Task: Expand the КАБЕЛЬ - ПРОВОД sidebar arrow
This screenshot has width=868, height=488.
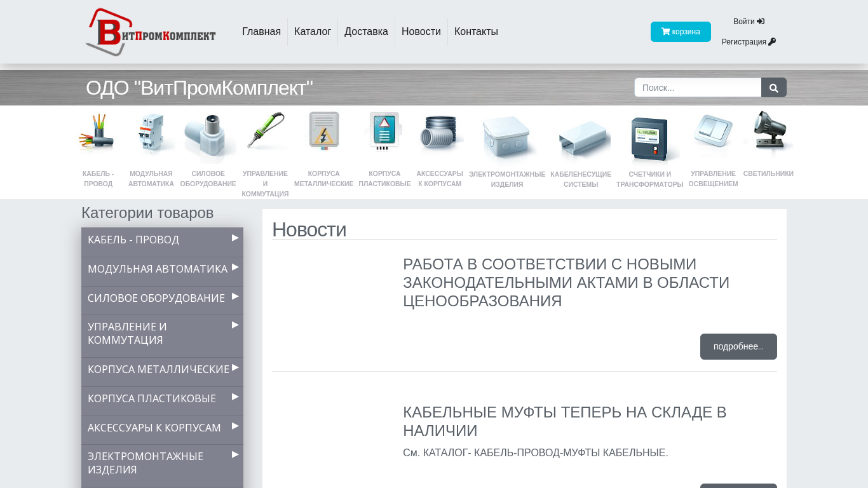Action: pos(235,238)
